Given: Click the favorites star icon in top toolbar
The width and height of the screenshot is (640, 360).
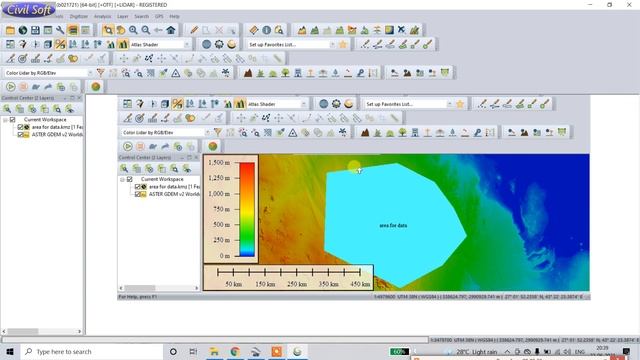Looking at the screenshot, I should click(343, 44).
